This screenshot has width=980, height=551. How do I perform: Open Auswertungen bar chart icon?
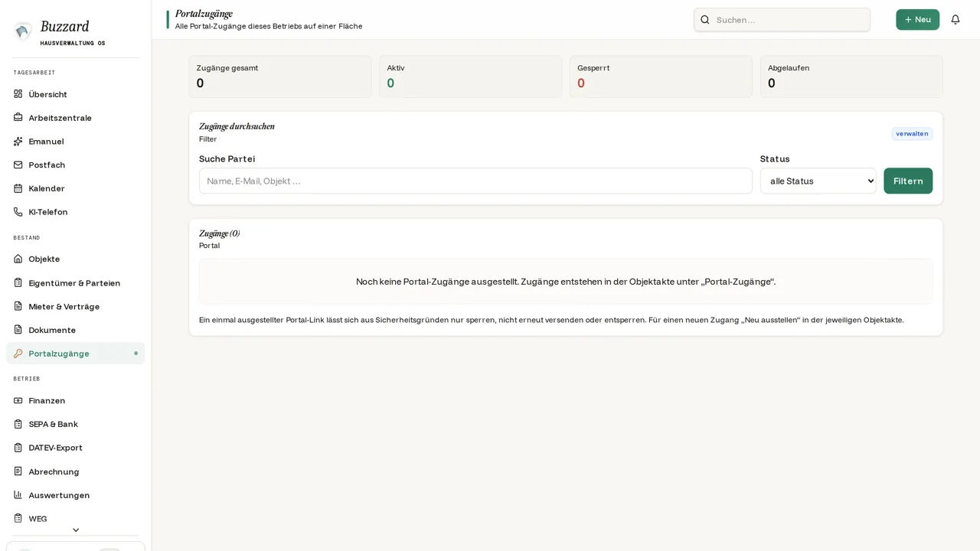tap(18, 495)
